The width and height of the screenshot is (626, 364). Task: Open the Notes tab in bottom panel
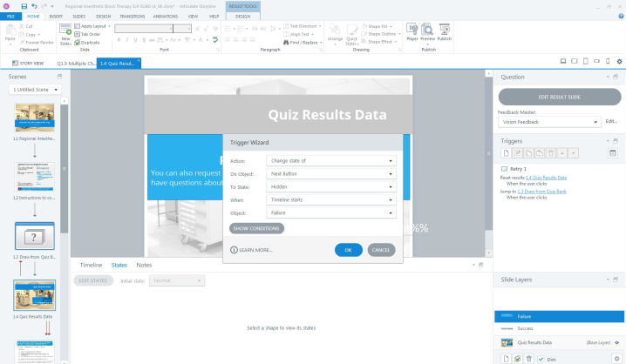point(144,265)
